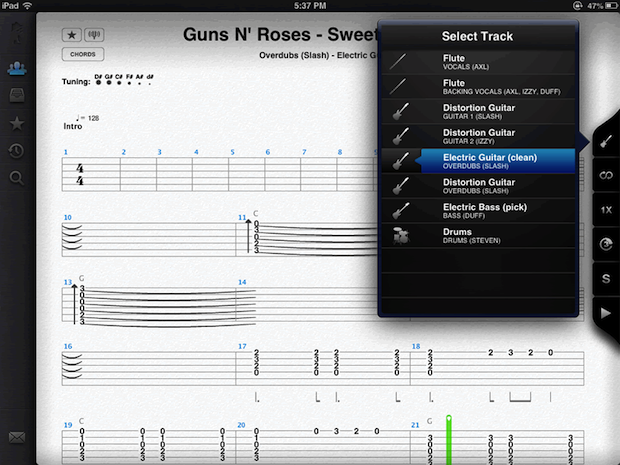Open the music notes icon at sidebar top
Image resolution: width=620 pixels, height=465 pixels.
pos(17,34)
